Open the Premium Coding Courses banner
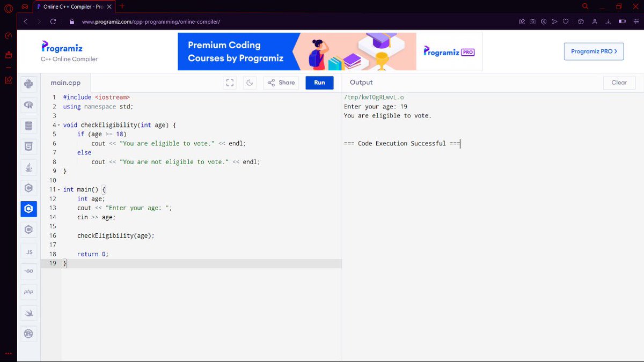 coord(330,51)
